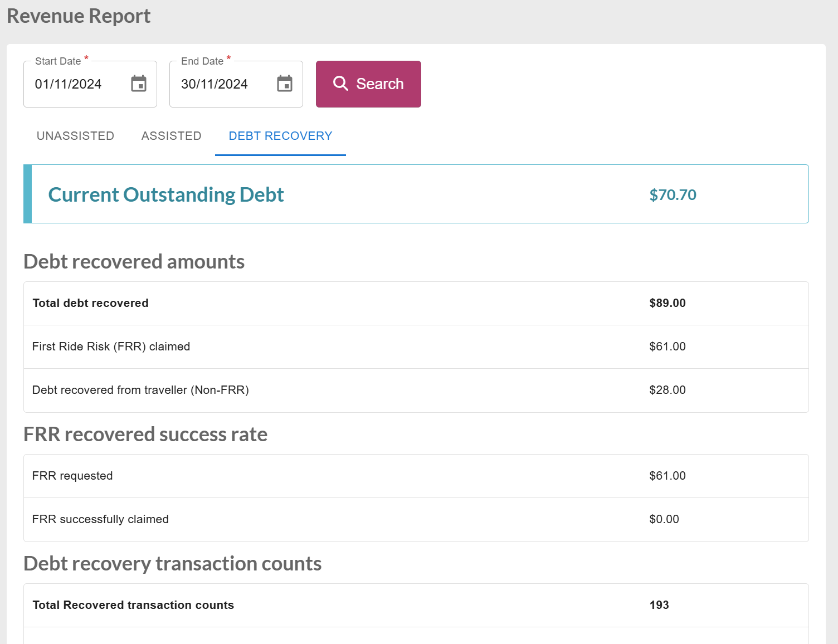Click First Ride Risk (FRR) claimed label

tap(111, 347)
